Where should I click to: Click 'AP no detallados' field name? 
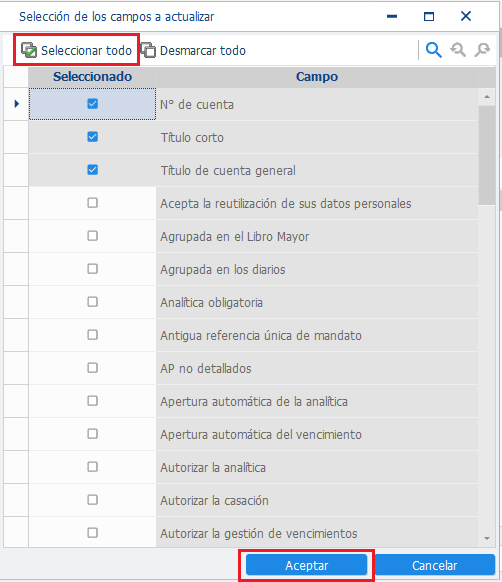click(206, 369)
